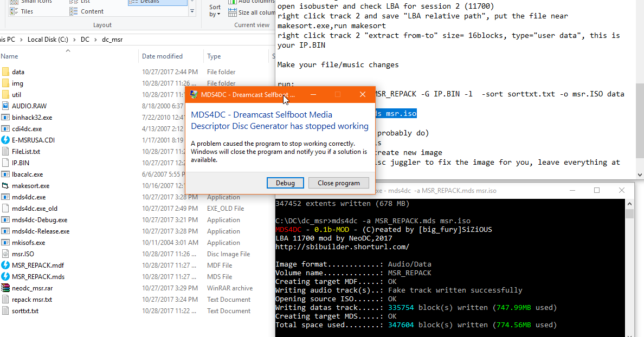Choose Content layout view
The width and height of the screenshot is (644, 337).
click(87, 11)
